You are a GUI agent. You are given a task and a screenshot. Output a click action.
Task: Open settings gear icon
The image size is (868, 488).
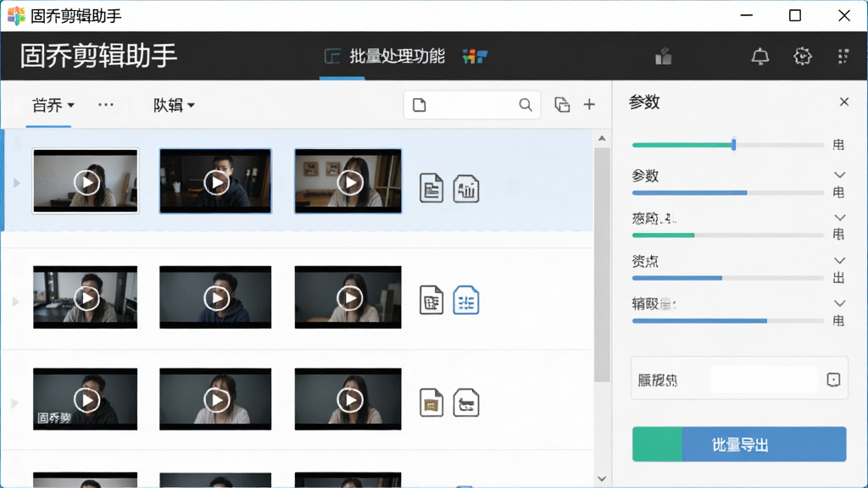click(802, 57)
